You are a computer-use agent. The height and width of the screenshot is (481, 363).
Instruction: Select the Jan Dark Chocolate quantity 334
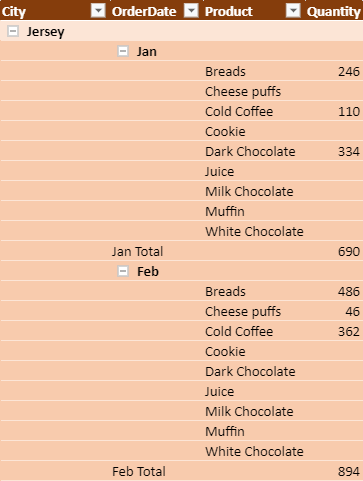[x=349, y=152]
